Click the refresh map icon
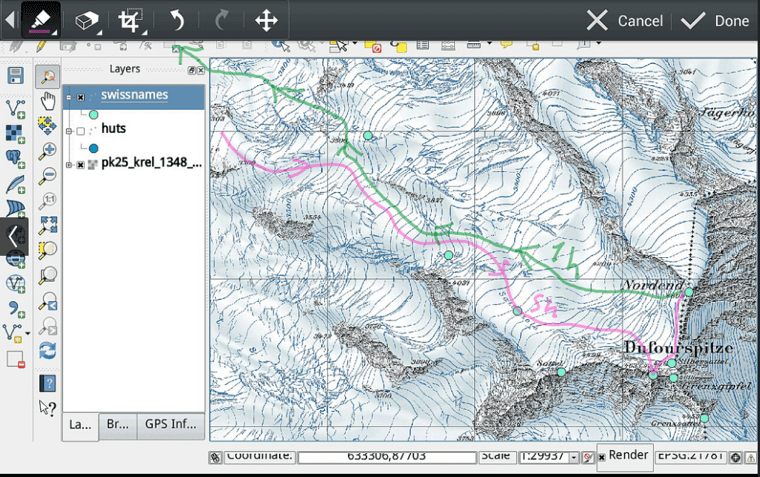 point(47,350)
